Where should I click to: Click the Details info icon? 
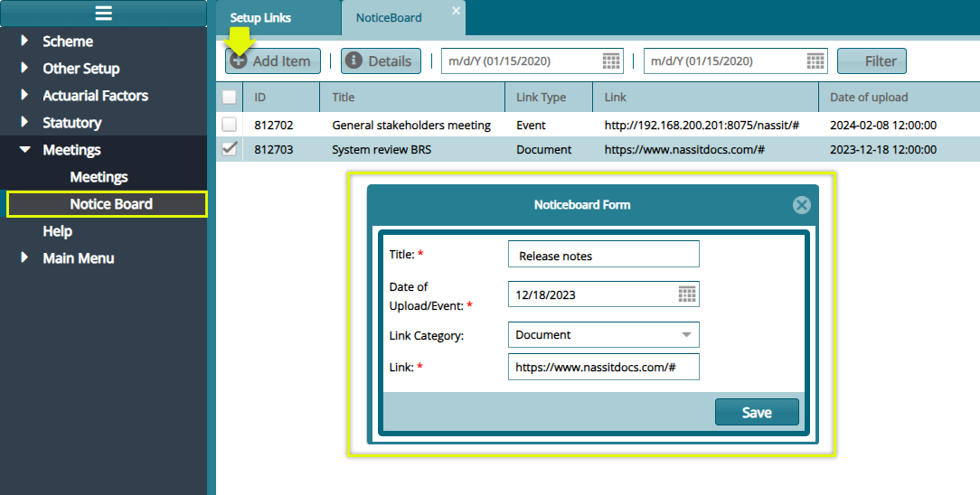pos(354,61)
